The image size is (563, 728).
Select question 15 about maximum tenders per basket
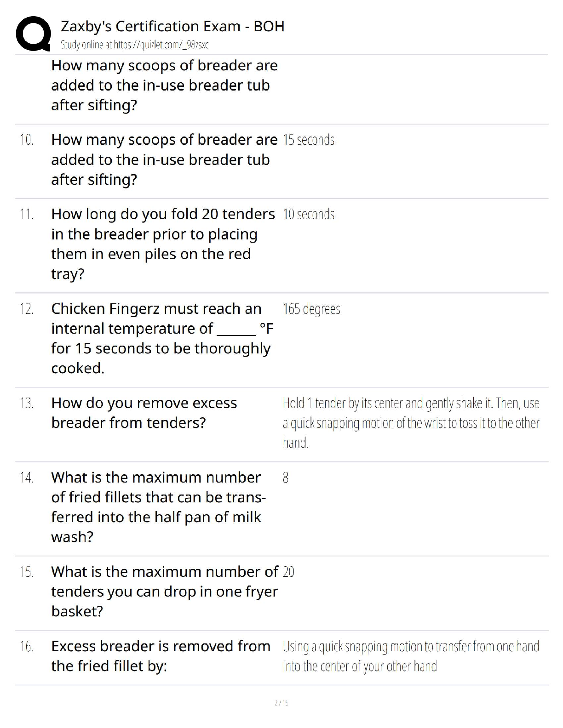point(165,591)
